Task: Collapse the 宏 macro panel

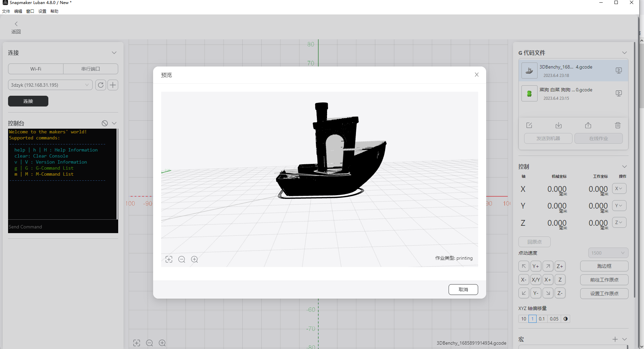Action: pos(625,339)
